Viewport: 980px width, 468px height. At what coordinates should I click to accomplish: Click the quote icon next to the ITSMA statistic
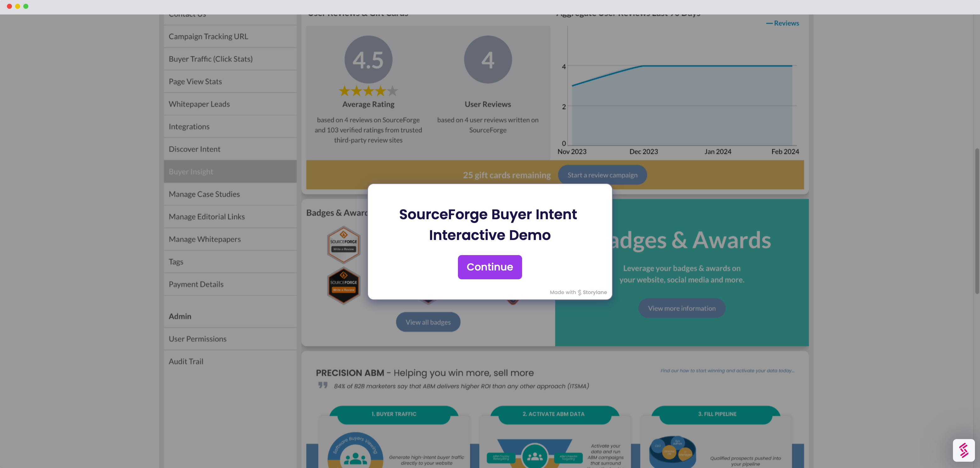(323, 385)
